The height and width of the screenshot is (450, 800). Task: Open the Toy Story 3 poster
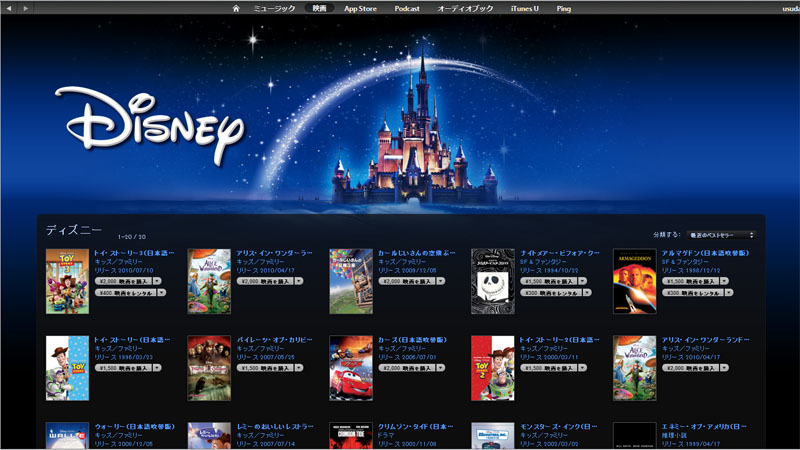(67, 281)
